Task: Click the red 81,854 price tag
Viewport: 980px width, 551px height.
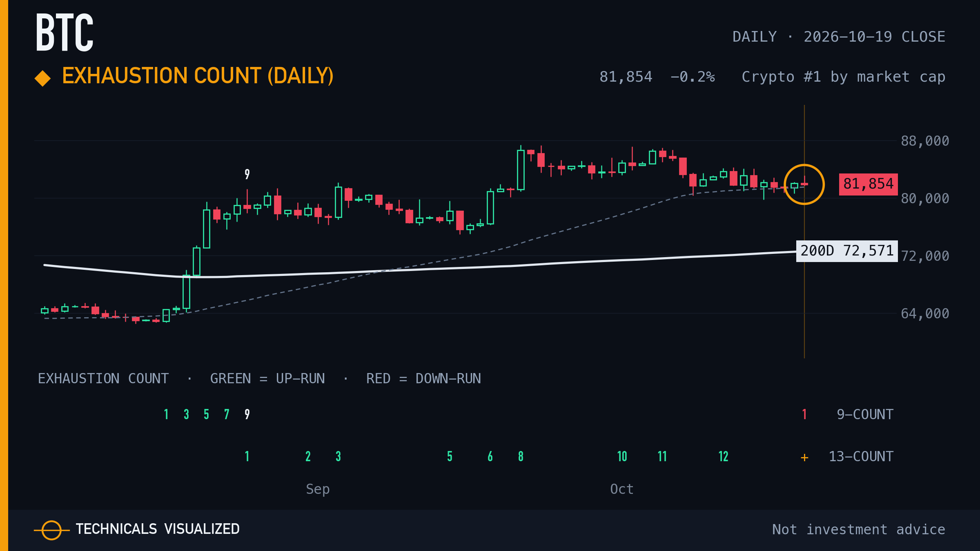Action: (x=868, y=184)
